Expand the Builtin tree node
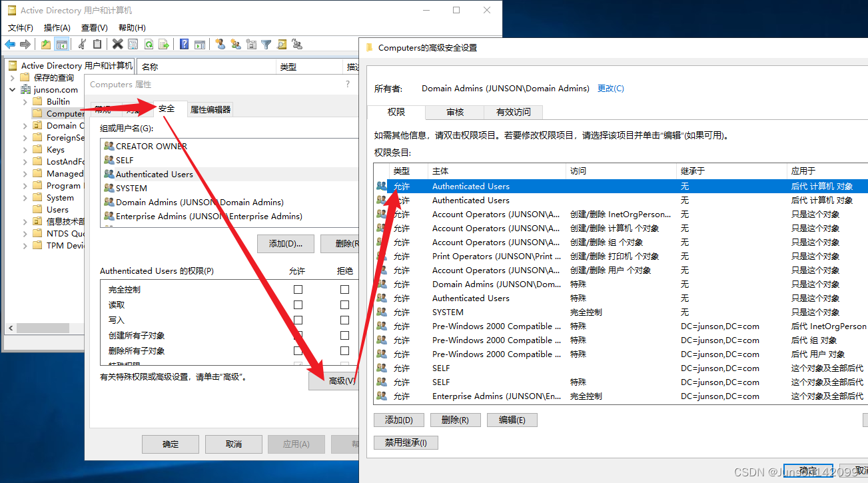The width and height of the screenshot is (868, 483). (x=25, y=101)
